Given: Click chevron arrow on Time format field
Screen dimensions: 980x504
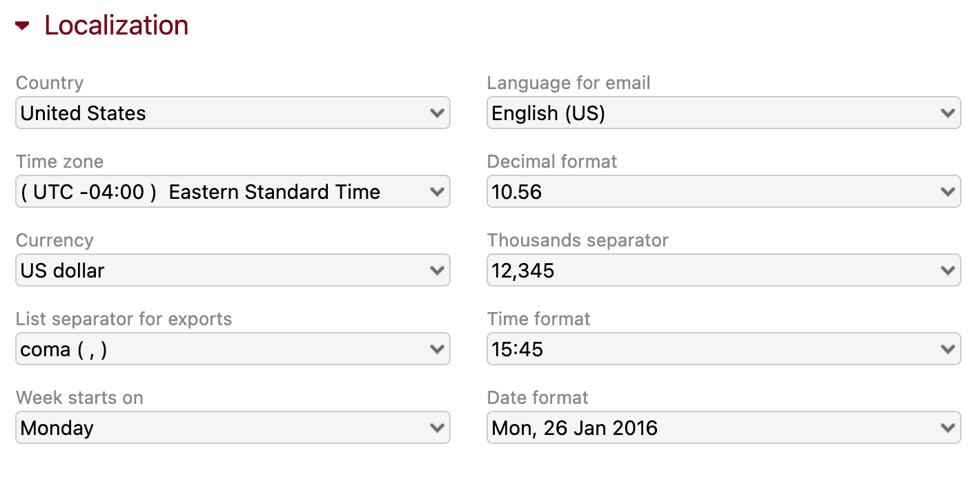Looking at the screenshot, I should [948, 349].
